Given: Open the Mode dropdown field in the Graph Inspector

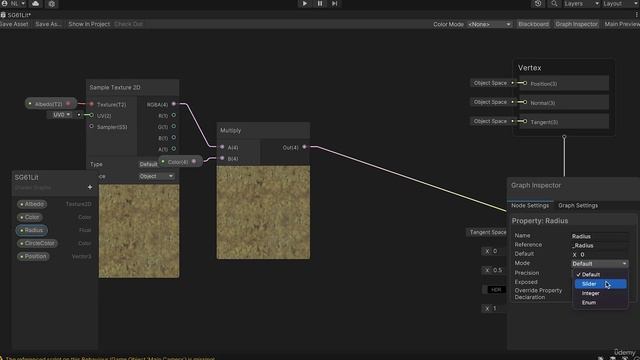Looking at the screenshot, I should 600,264.
